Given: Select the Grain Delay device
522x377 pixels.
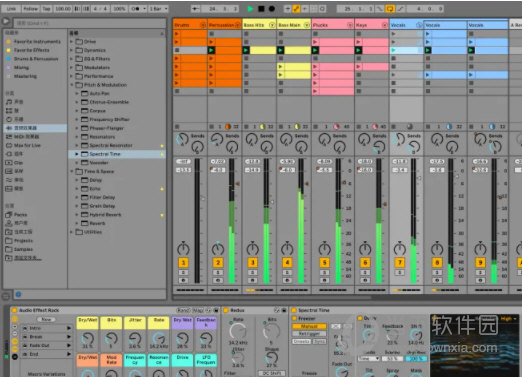Looking at the screenshot, I should (x=102, y=206).
